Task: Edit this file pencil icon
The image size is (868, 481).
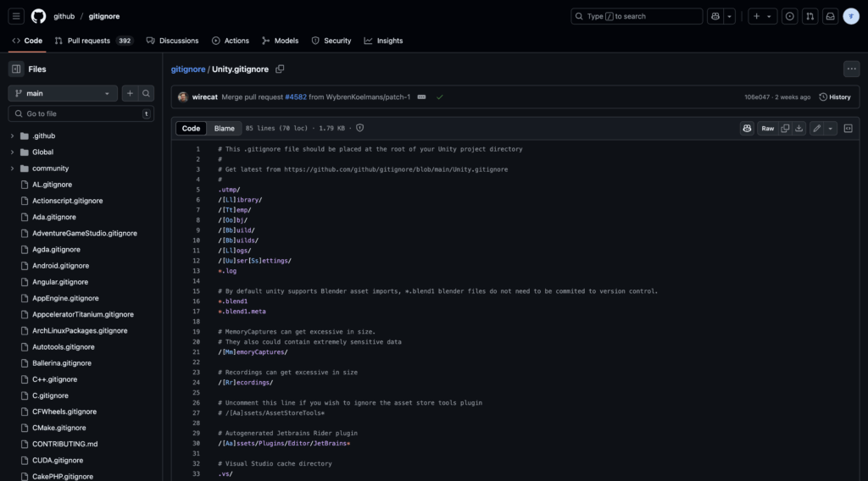Action: click(x=816, y=128)
